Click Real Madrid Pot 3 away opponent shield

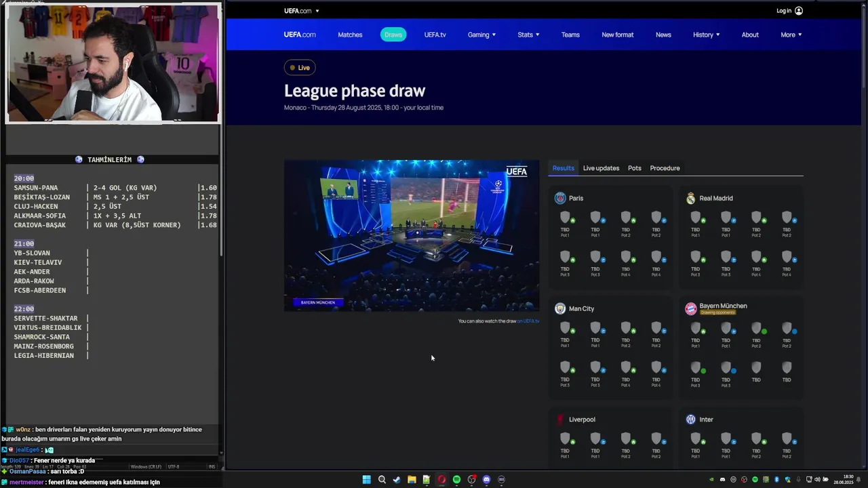(726, 257)
